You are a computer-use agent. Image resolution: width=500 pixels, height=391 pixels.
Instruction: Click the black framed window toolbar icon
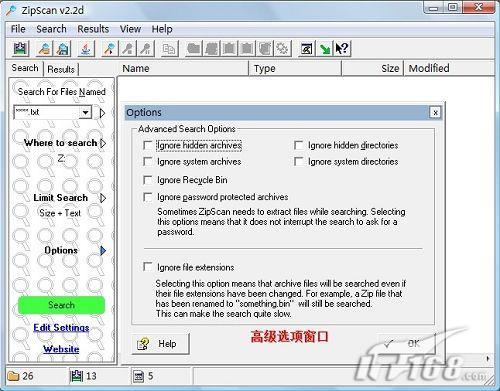[307, 49]
